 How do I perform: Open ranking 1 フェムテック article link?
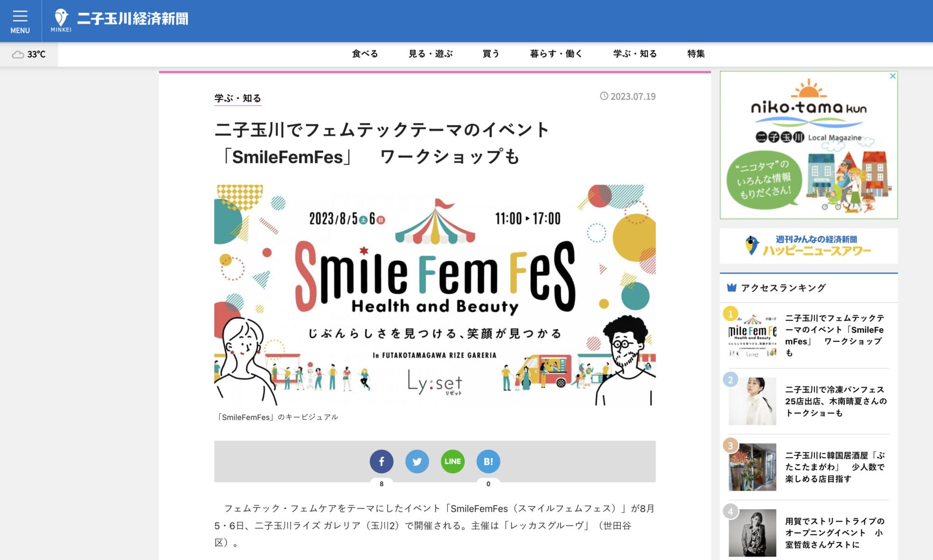point(835,336)
